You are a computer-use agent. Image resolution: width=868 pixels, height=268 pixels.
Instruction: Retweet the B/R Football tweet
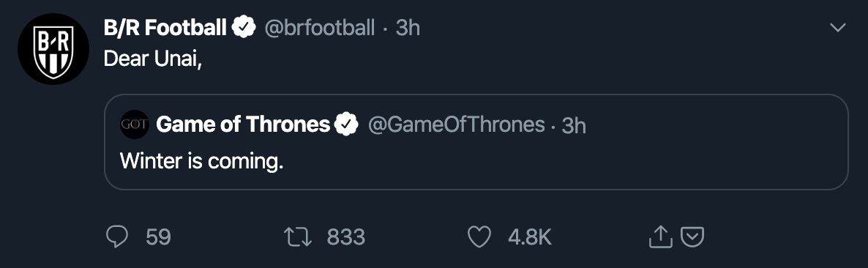tap(298, 237)
